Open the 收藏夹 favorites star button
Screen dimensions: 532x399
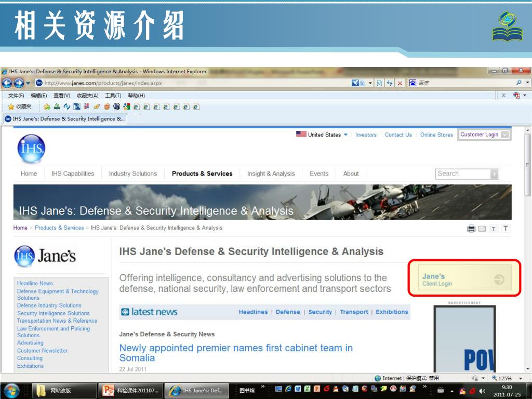click(20, 107)
